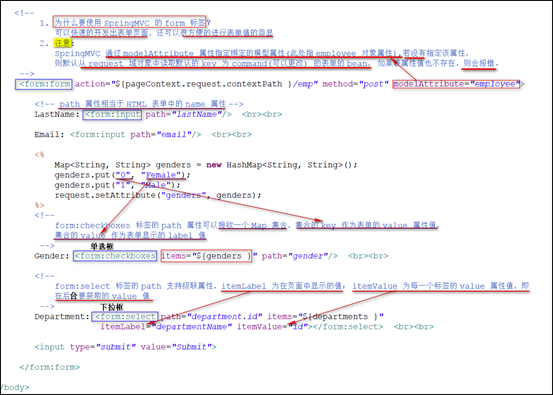Click the closing /form:form tag

click(x=50, y=367)
